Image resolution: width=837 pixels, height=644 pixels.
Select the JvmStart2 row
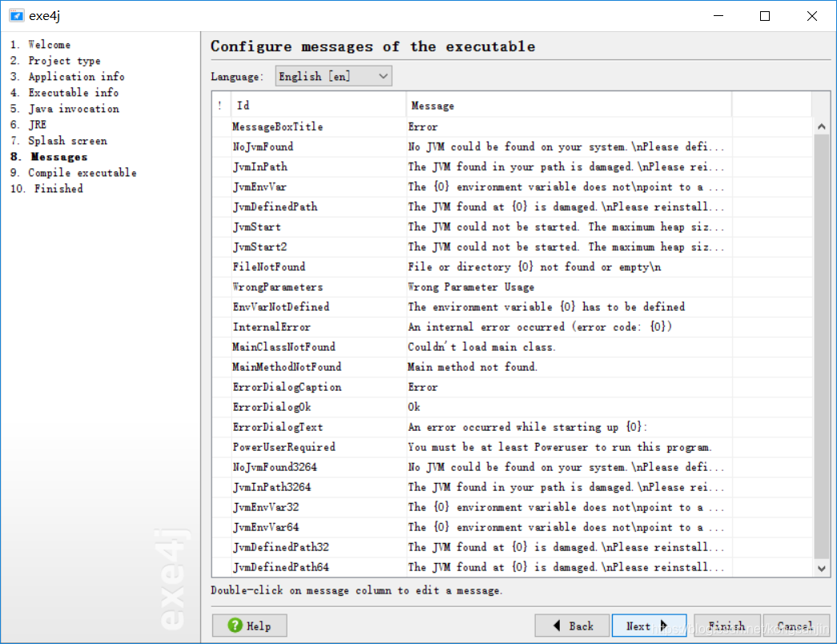(x=513, y=248)
